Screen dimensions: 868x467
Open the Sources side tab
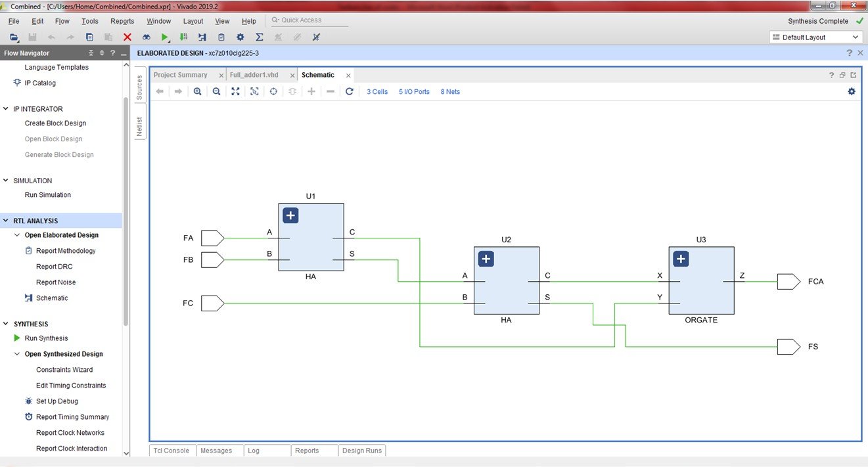(139, 87)
